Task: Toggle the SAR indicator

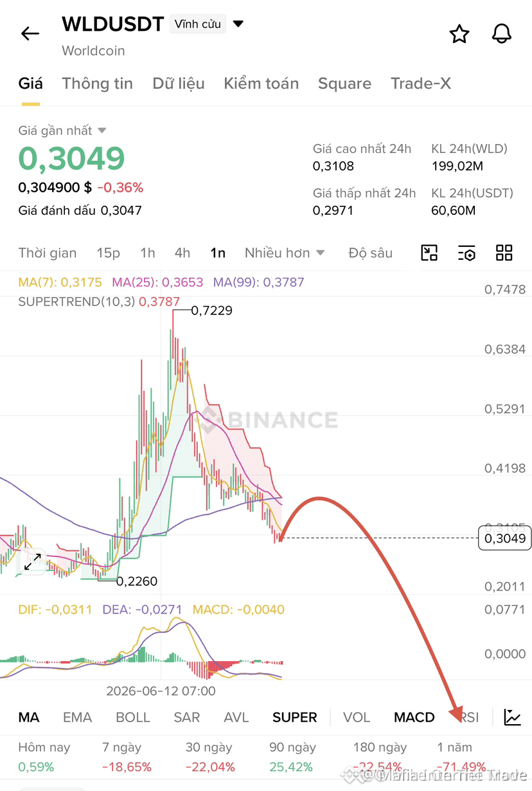Action: 186,717
